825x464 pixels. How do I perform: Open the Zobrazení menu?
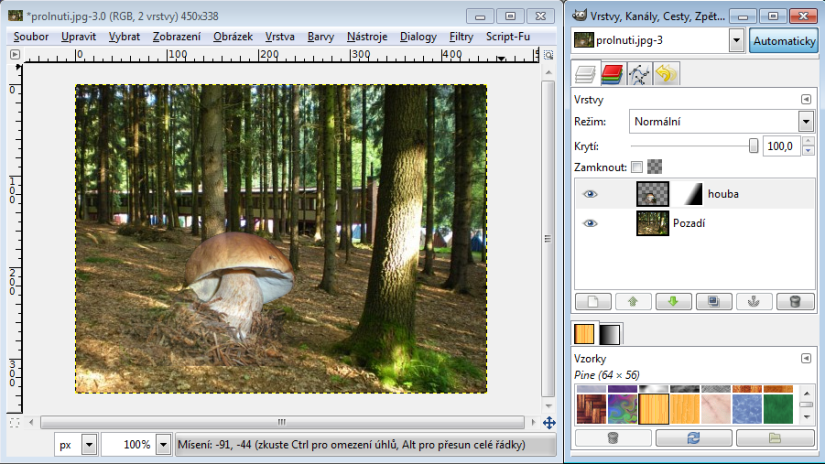177,37
